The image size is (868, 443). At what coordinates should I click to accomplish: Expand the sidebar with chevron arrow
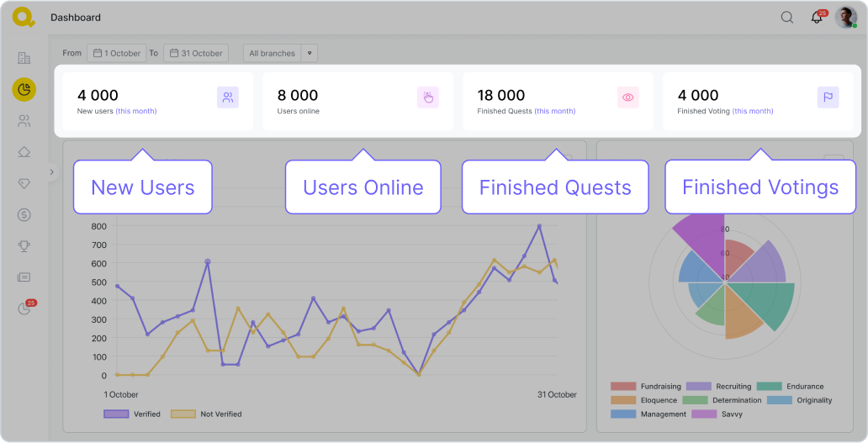click(x=51, y=171)
